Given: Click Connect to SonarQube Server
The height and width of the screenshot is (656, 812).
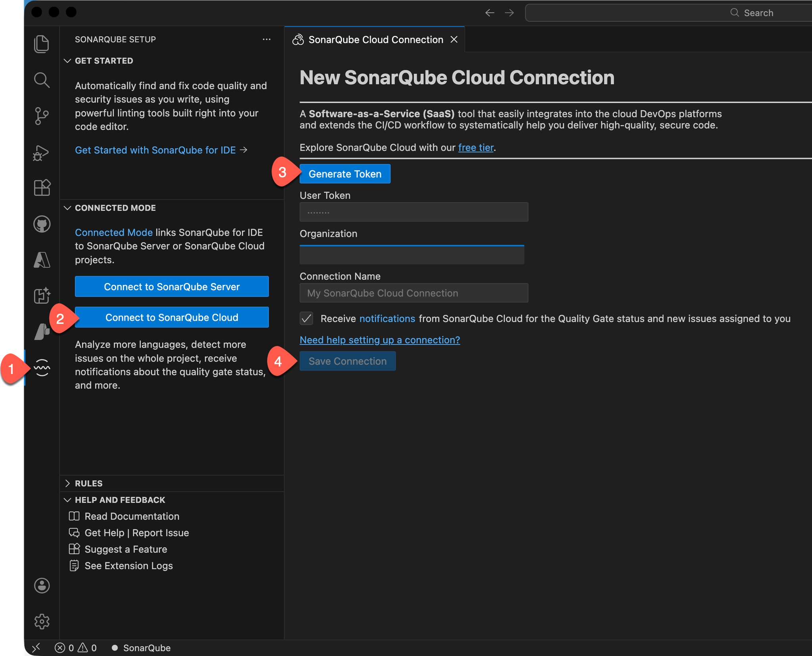Looking at the screenshot, I should coord(172,286).
